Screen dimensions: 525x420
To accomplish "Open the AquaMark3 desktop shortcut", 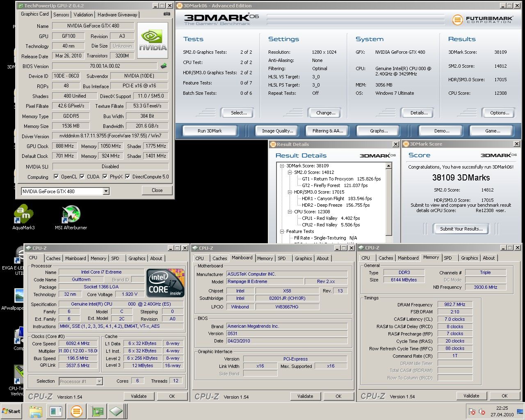I will 23,214.
